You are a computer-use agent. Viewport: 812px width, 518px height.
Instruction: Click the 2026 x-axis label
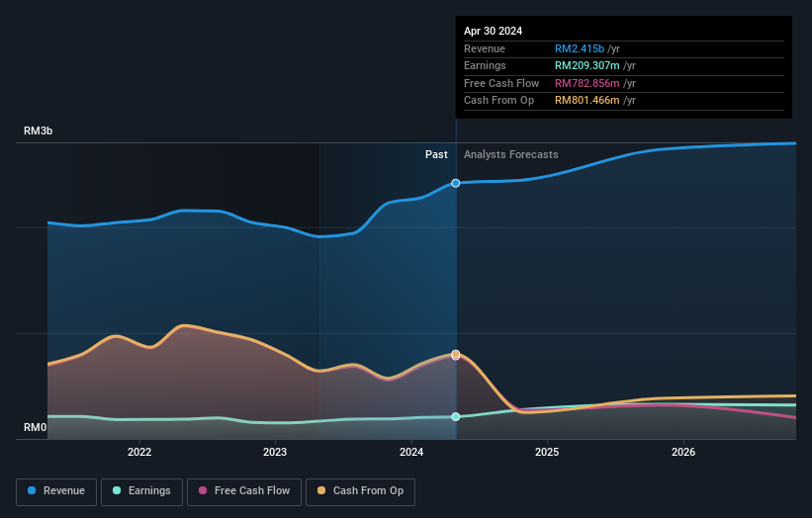(683, 452)
